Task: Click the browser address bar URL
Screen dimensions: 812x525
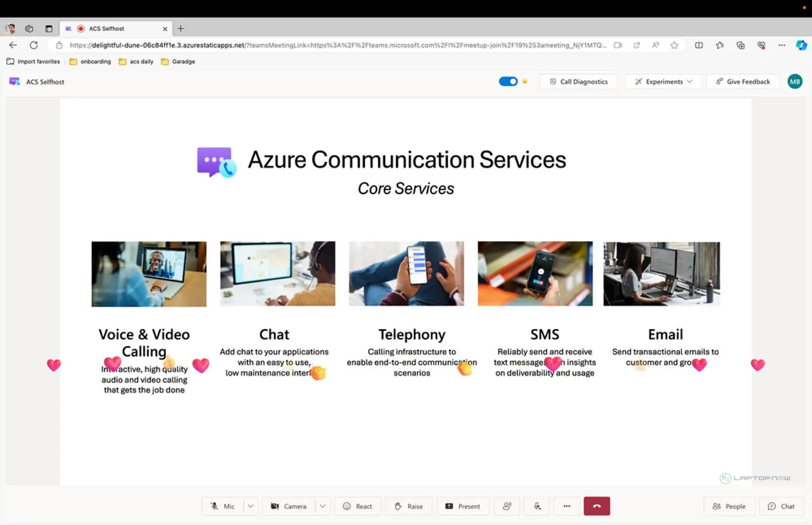Action: click(335, 45)
